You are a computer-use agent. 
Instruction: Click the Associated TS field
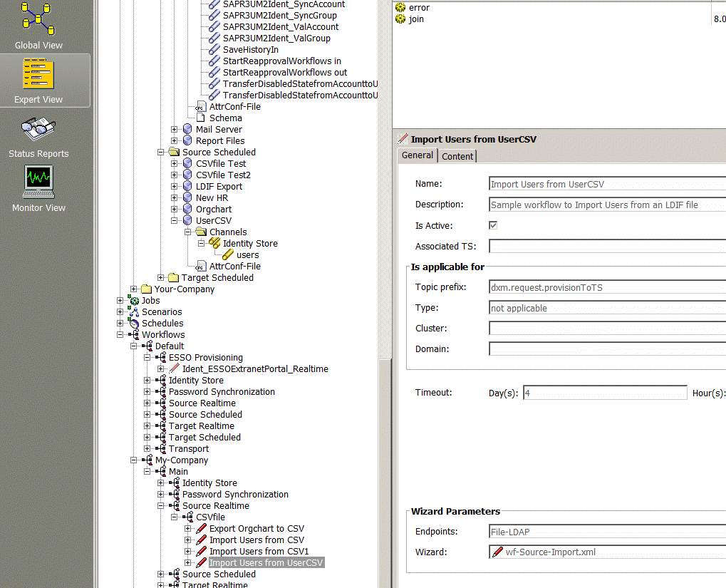tap(607, 247)
